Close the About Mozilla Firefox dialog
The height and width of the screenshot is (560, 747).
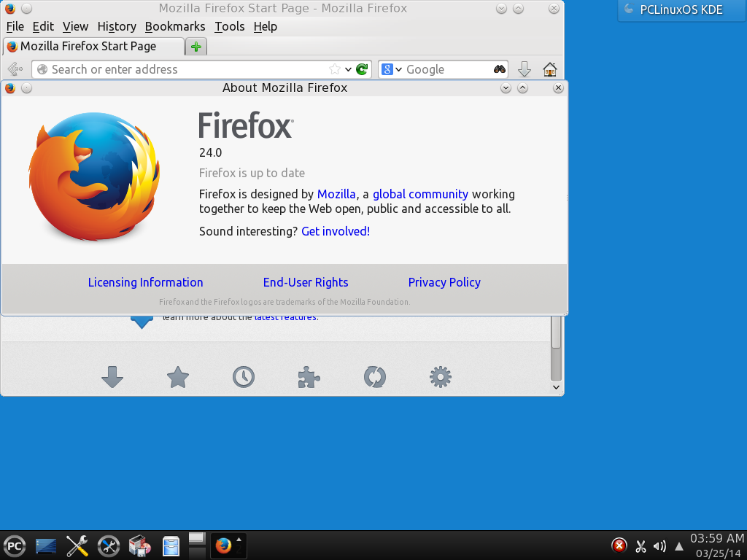pos(558,88)
